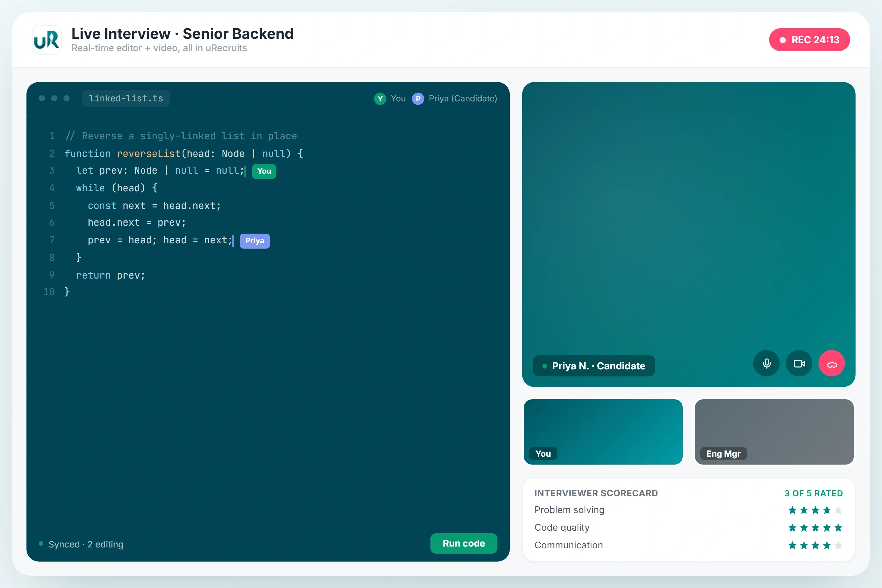Click the comment on code line 1
The image size is (882, 588).
181,136
